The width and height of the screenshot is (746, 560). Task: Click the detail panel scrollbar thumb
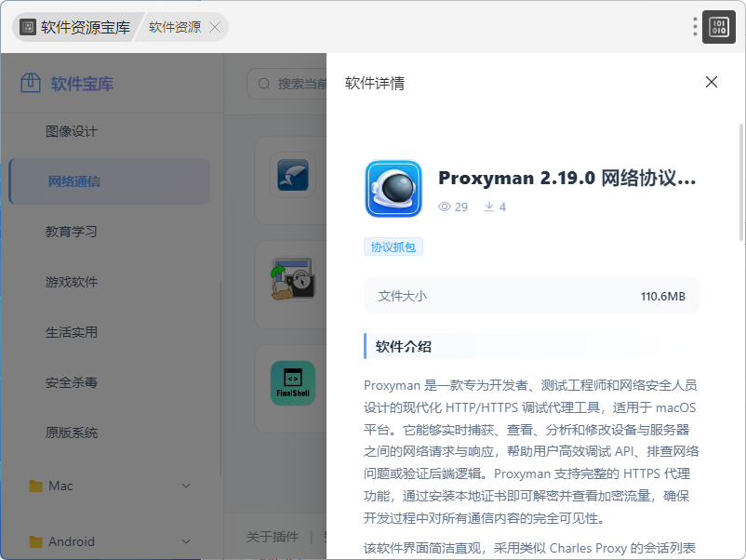741,183
